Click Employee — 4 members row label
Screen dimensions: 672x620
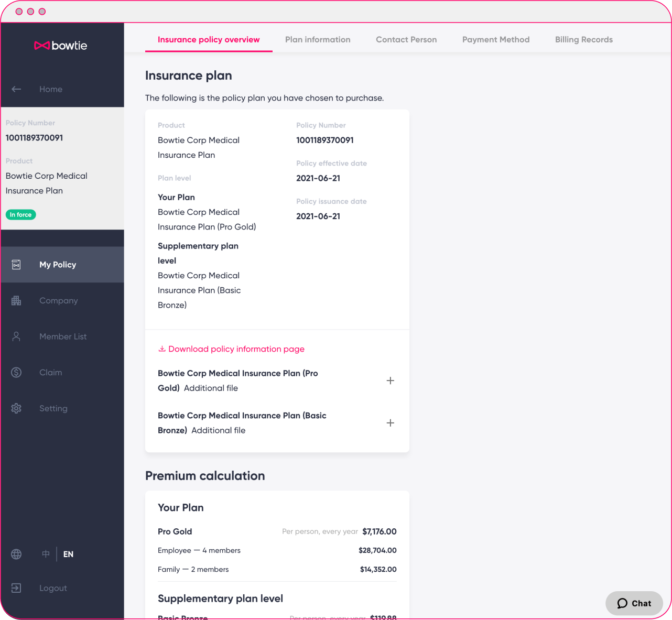pos(199,550)
